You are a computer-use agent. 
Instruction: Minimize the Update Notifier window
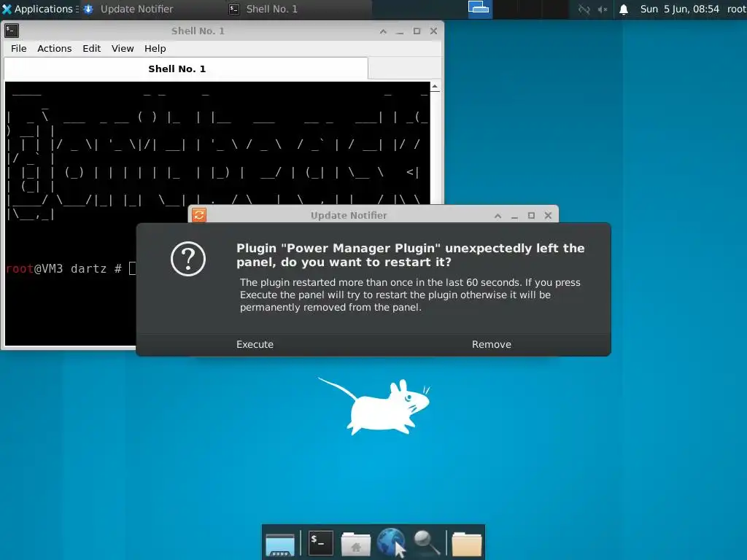click(514, 216)
